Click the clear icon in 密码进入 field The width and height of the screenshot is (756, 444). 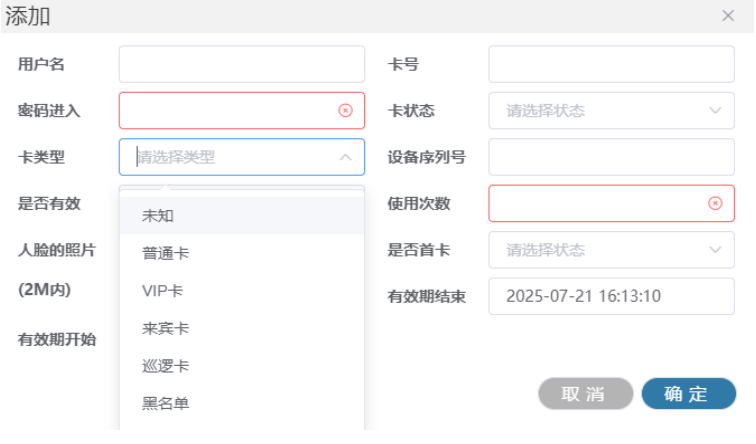click(x=345, y=111)
